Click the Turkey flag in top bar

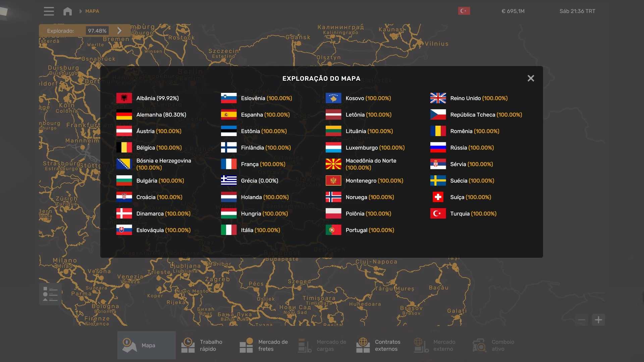464,11
